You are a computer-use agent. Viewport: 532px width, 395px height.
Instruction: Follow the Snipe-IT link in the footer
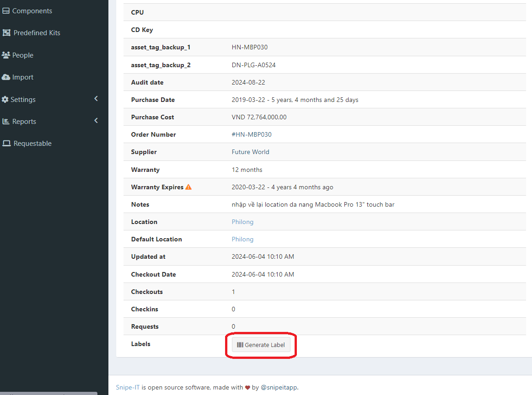click(128, 387)
